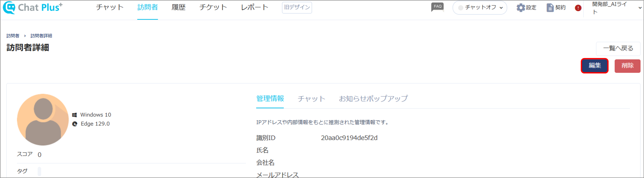
Task: Click the スコア label
Action: pos(24,154)
